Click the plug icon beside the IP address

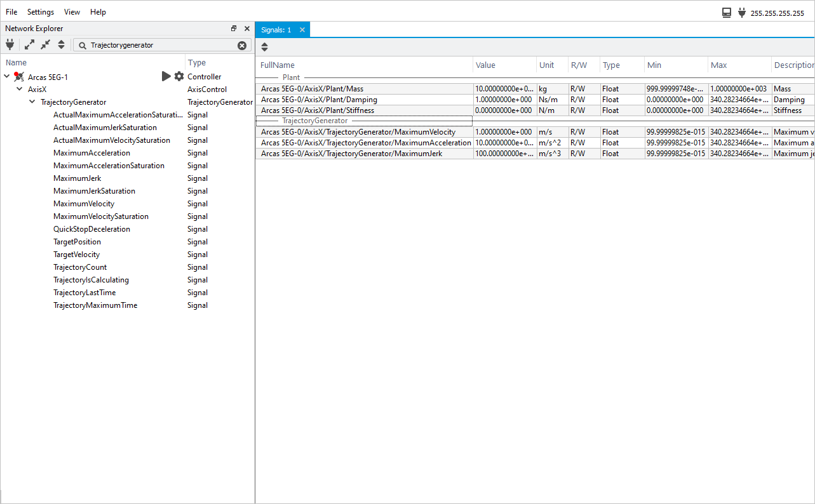tap(741, 13)
